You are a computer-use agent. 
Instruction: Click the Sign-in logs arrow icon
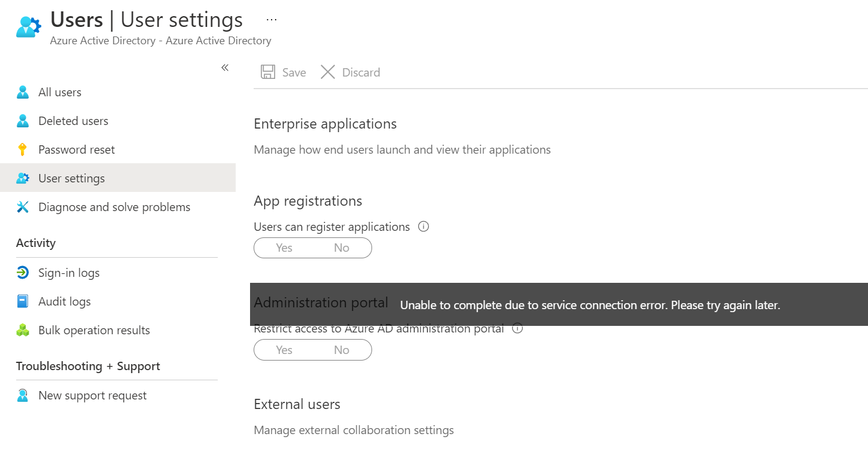pyautogui.click(x=23, y=273)
